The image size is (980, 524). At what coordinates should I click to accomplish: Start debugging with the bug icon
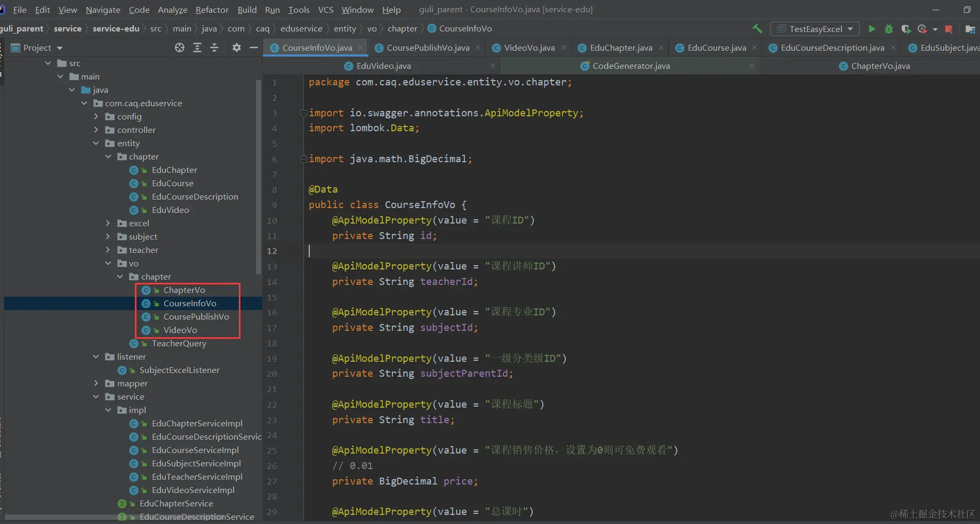click(889, 29)
